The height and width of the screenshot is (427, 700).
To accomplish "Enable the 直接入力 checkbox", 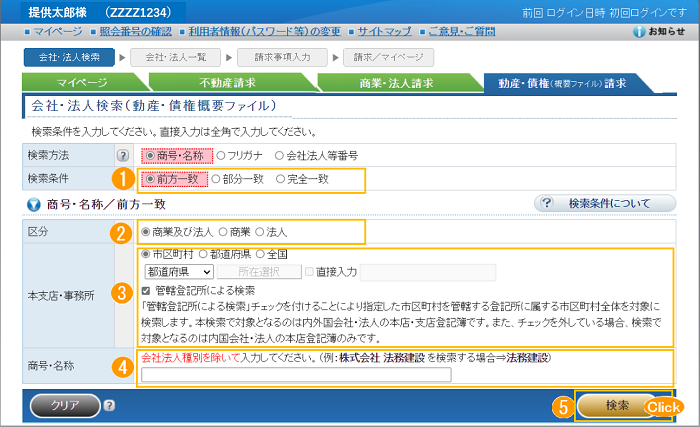I will click(x=308, y=270).
